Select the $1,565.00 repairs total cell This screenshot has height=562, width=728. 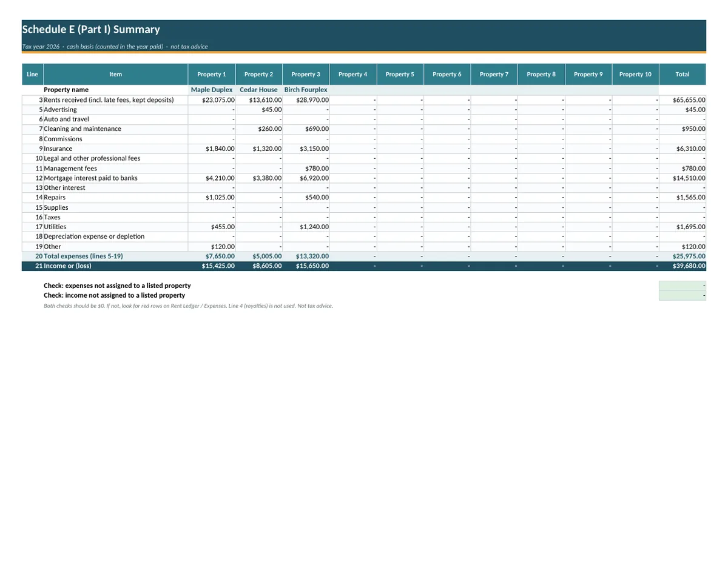coord(682,198)
